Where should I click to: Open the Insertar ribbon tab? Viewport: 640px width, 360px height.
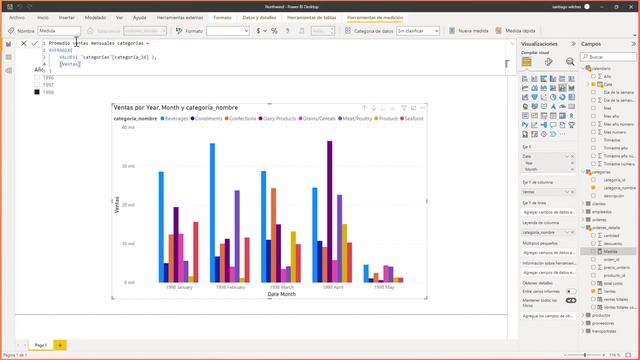tap(67, 18)
